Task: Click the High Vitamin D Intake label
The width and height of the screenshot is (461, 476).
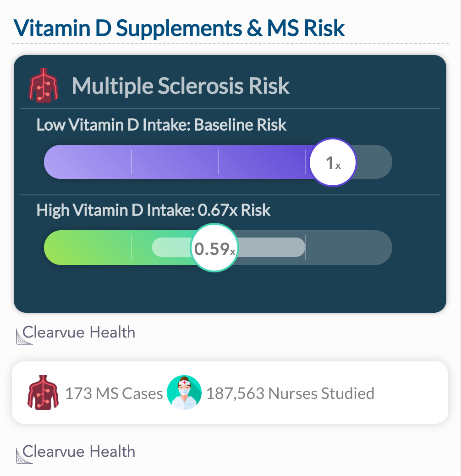Action: tap(154, 210)
